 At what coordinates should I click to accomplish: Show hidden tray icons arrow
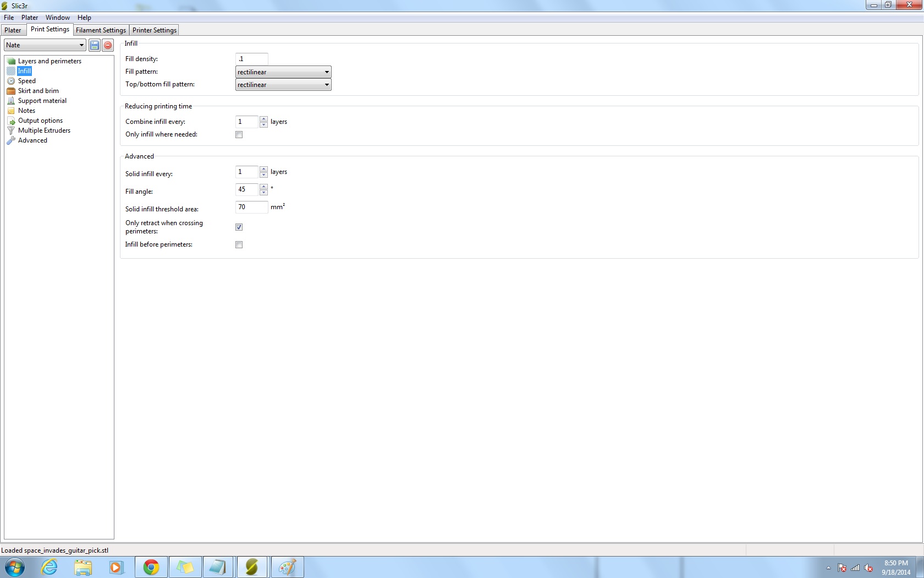(x=828, y=568)
